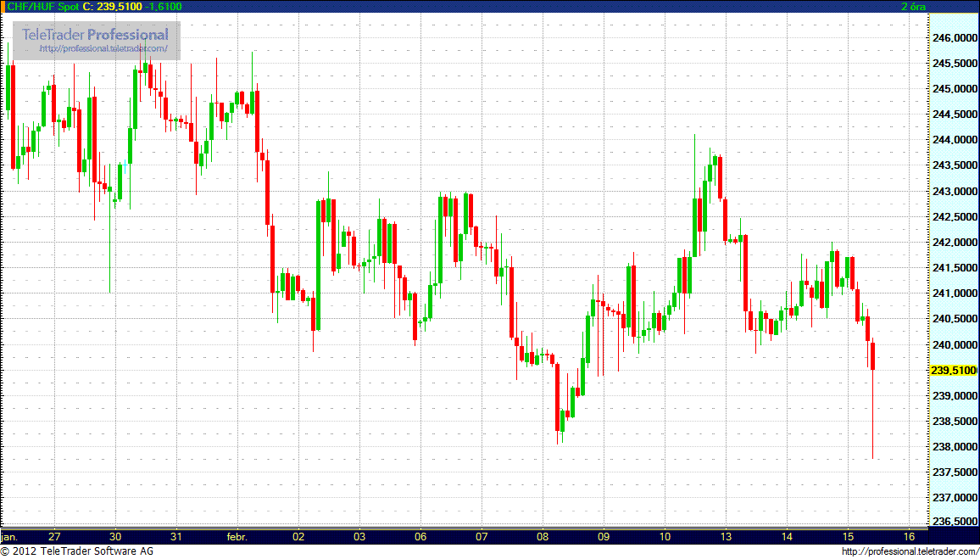Click the 246,0000 price axis label

coord(954,39)
